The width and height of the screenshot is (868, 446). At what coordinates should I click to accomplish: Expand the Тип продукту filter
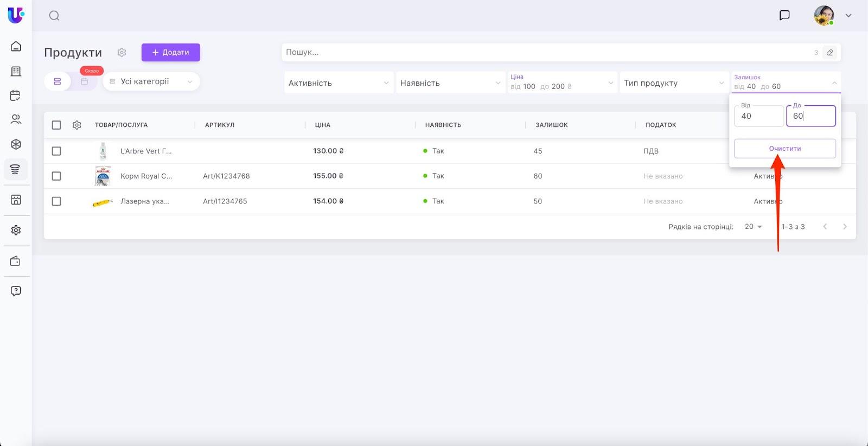point(673,83)
